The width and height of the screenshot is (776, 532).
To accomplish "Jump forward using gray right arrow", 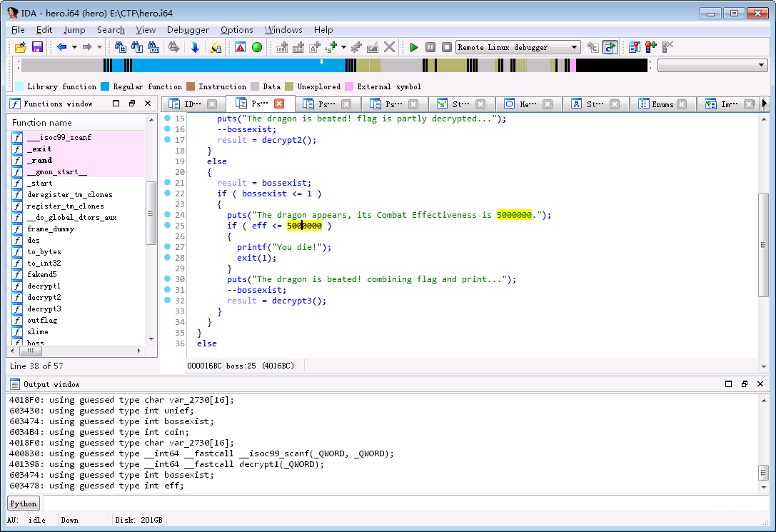I will pos(87,47).
